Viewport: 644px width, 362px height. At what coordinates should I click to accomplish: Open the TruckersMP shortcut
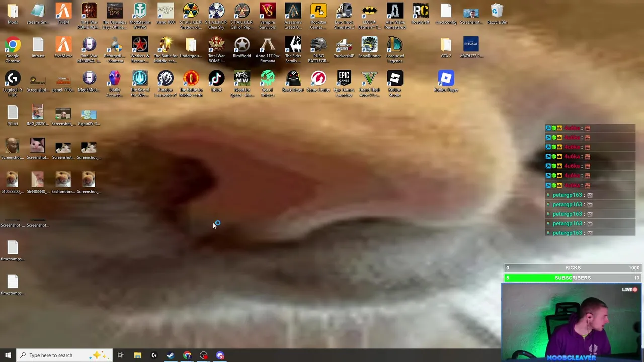point(344,48)
